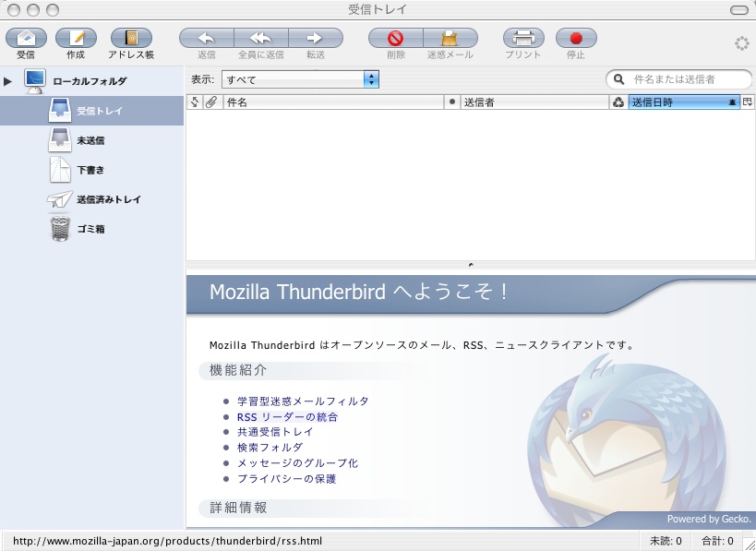Mark as junk with 迷惑メール icon
This screenshot has width=756, height=551.
[x=450, y=38]
